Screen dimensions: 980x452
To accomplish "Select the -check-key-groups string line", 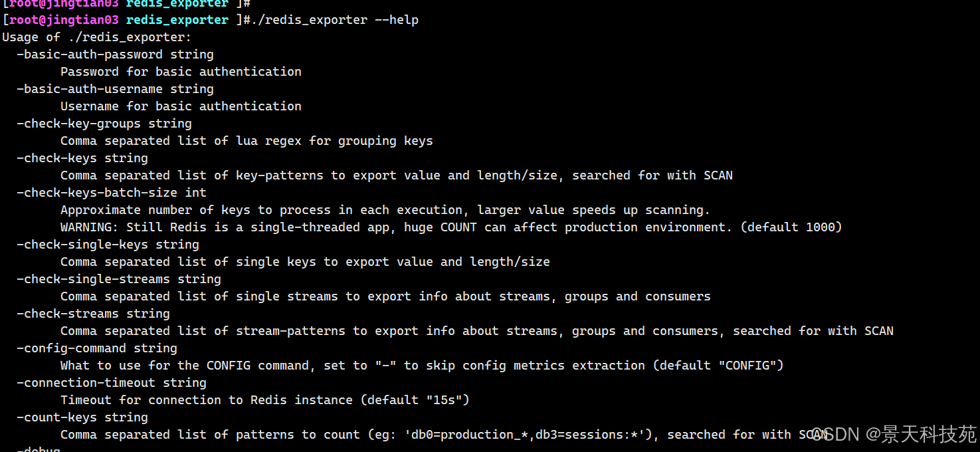I will 104,124.
